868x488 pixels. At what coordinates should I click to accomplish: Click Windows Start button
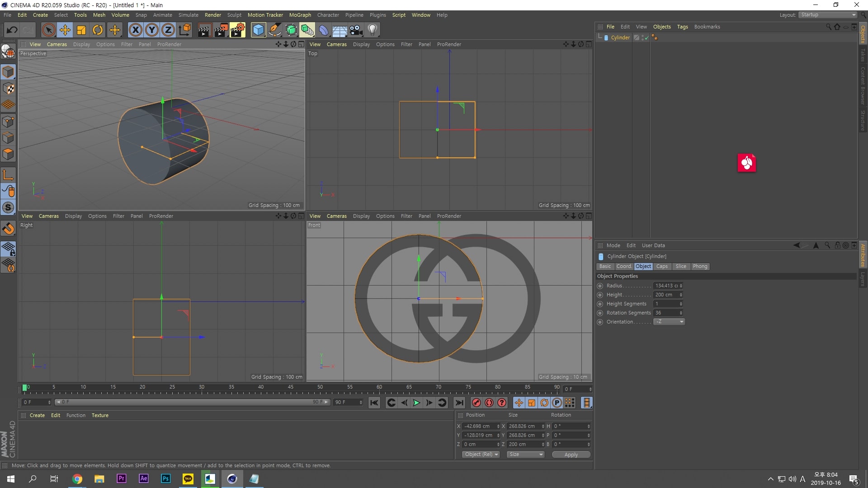[11, 479]
